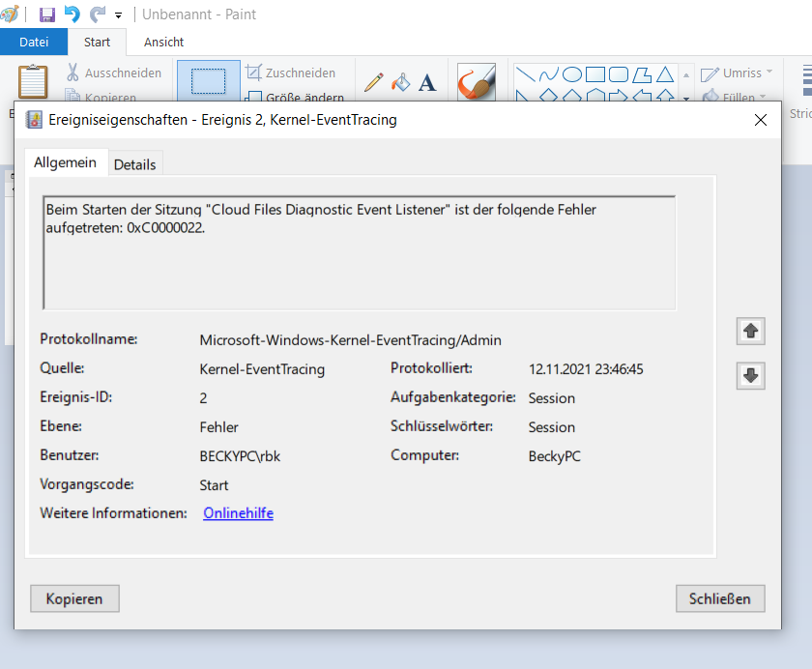Screen dimensions: 812x669
Task: Select the Pentagon shape
Action: [572, 96]
